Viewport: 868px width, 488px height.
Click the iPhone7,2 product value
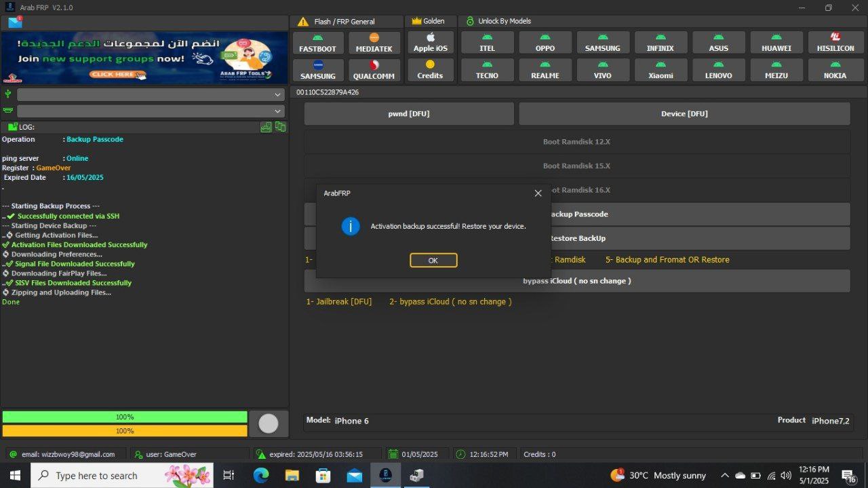point(830,421)
